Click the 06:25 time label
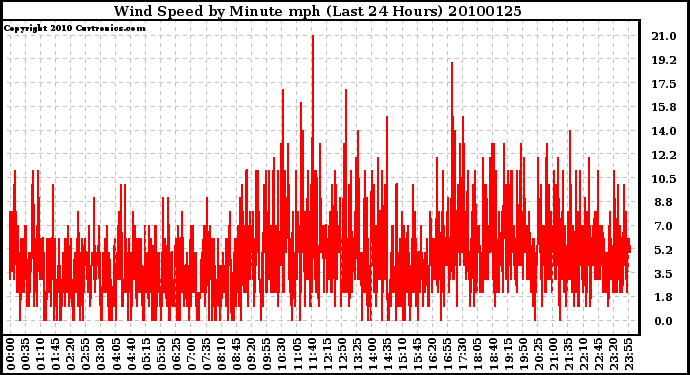Image resolution: width=690 pixels, height=375 pixels. click(176, 354)
